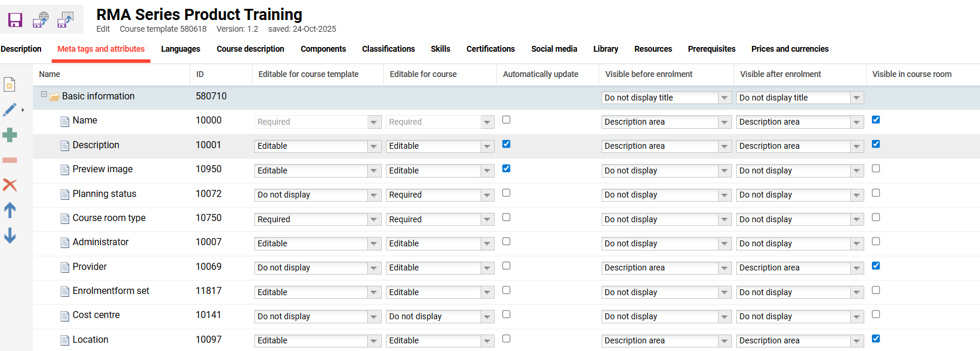Open the Prices and currencies tab

point(790,49)
